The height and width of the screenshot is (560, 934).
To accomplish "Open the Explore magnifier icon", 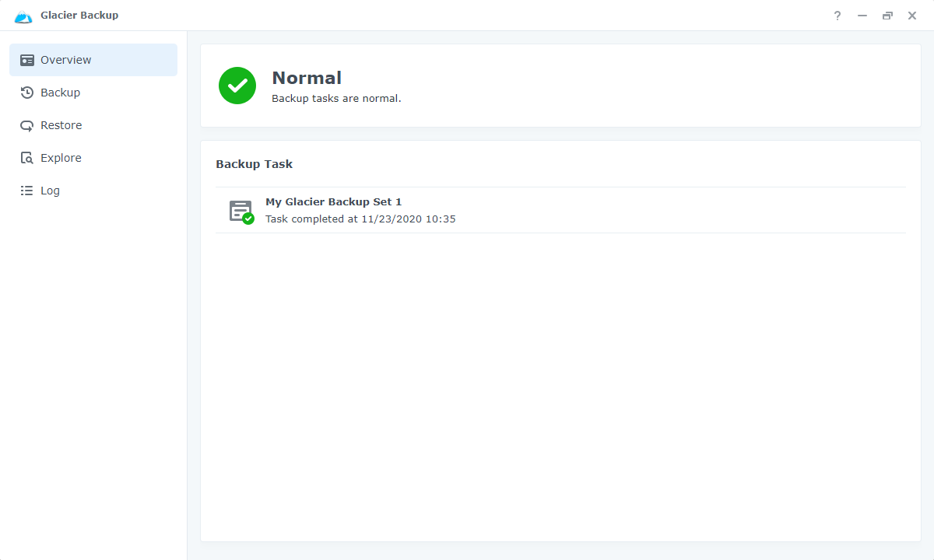I will [26, 157].
